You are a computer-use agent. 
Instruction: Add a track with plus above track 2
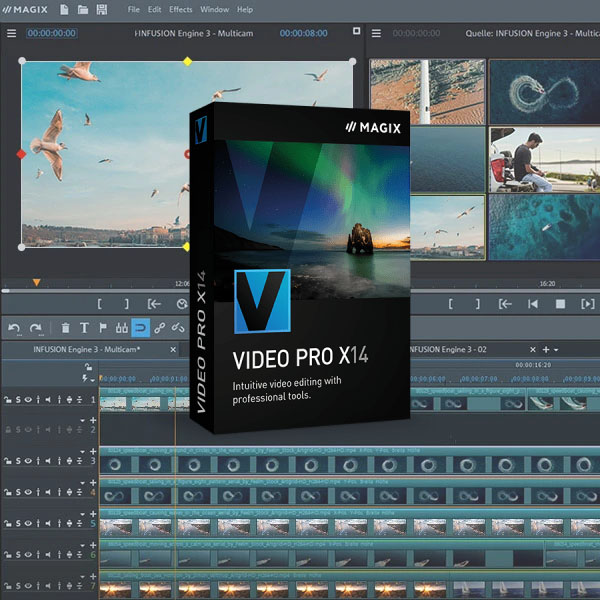click(x=93, y=420)
